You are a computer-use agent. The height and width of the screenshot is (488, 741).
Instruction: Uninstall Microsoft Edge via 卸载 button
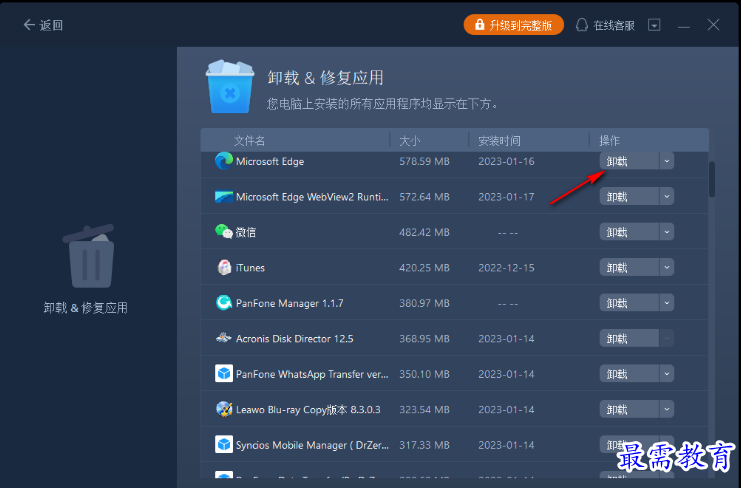(629, 161)
